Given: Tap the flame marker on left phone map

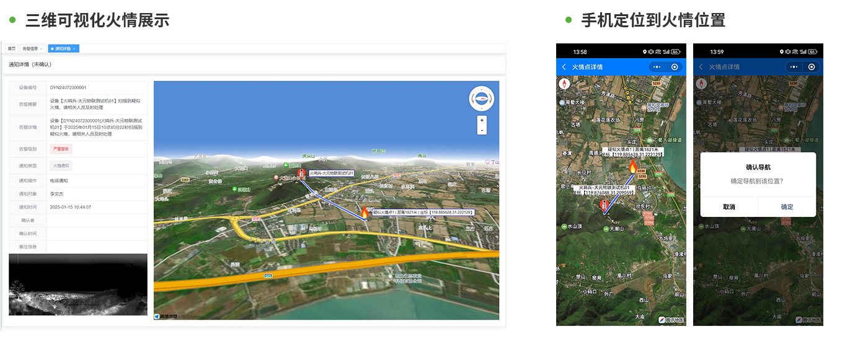Looking at the screenshot, I should point(633,166).
